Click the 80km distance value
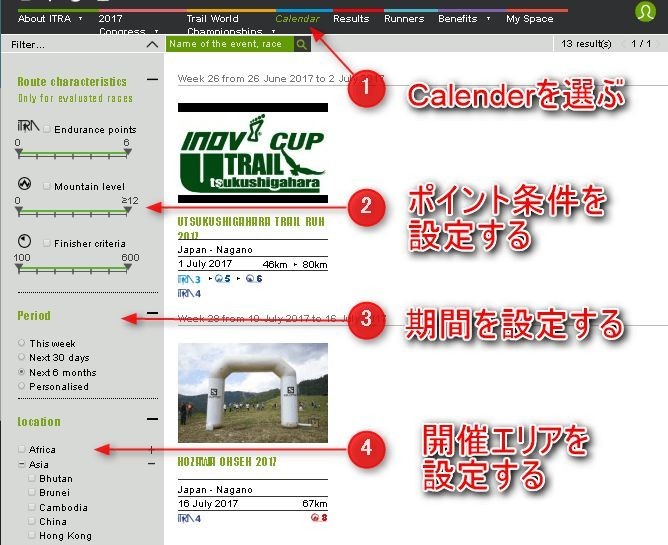668x545 pixels. pyautogui.click(x=314, y=264)
